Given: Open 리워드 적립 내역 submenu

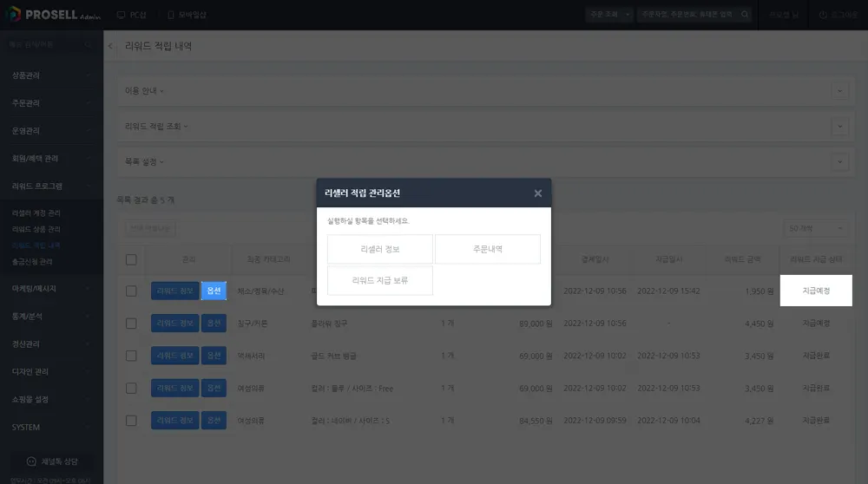Looking at the screenshot, I should 36,245.
